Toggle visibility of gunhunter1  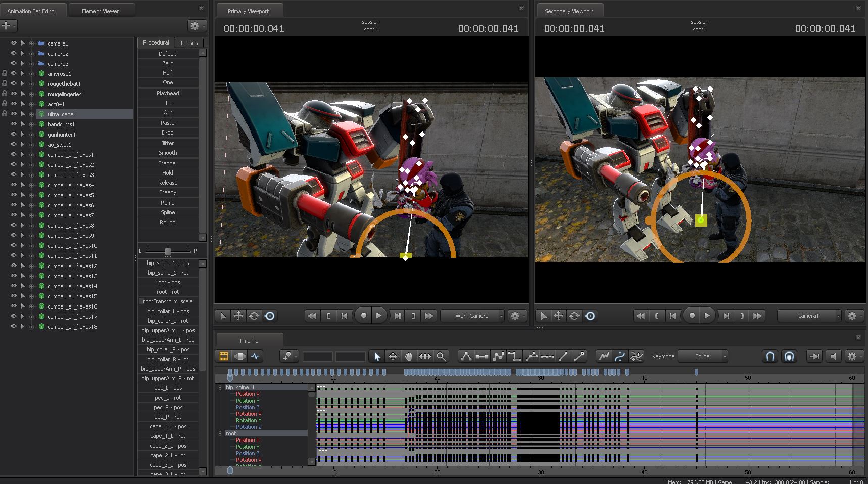[x=14, y=135]
